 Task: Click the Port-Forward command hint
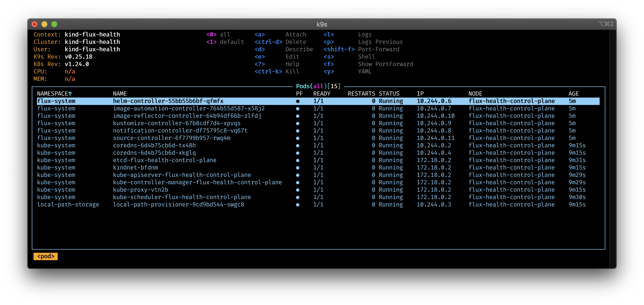(378, 49)
